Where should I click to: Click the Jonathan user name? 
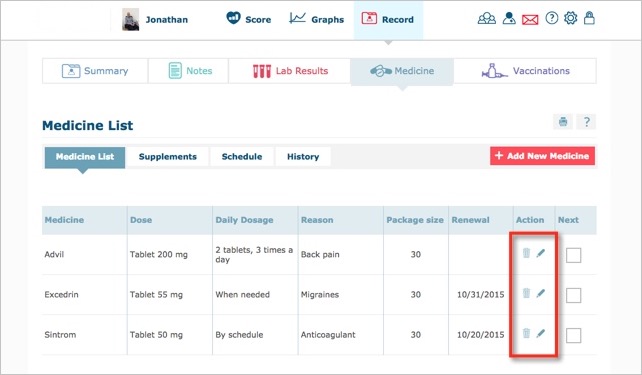coord(167,19)
